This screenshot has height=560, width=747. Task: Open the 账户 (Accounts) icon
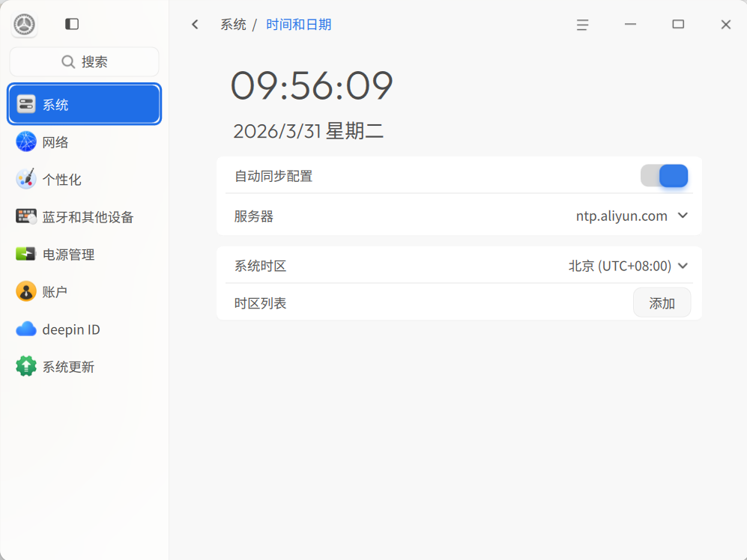25,291
